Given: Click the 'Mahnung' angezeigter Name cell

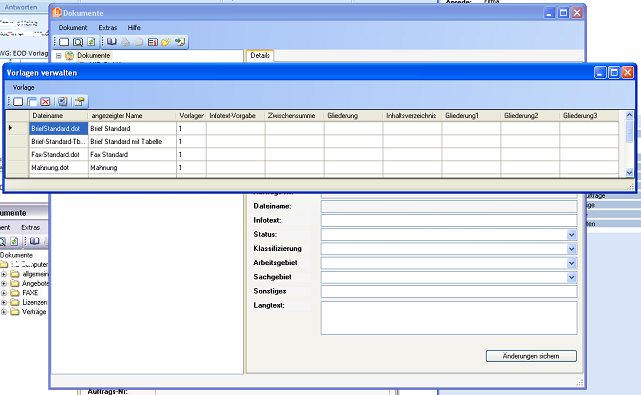Looking at the screenshot, I should (132, 168).
